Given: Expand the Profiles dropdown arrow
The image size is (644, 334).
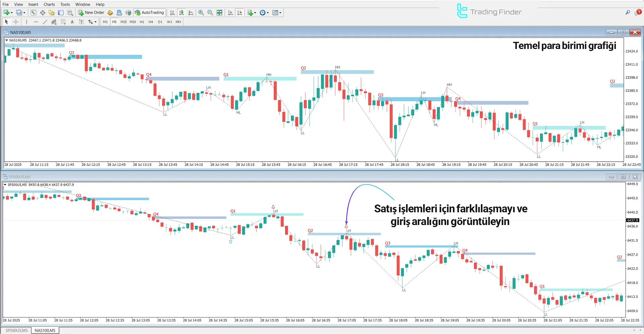Looking at the screenshot, I should 24,13.
